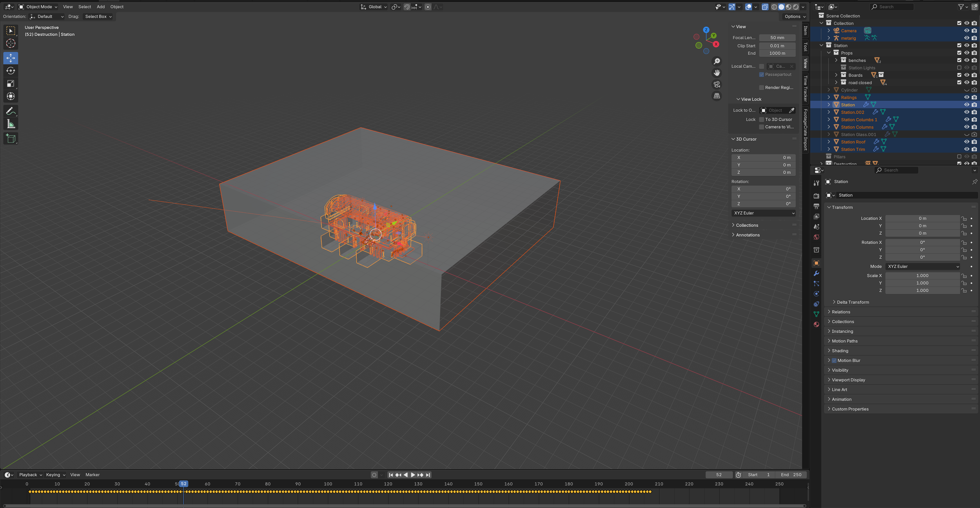Image resolution: width=980 pixels, height=508 pixels.
Task: Open the Modifier properties wrench tab
Action: click(x=816, y=273)
